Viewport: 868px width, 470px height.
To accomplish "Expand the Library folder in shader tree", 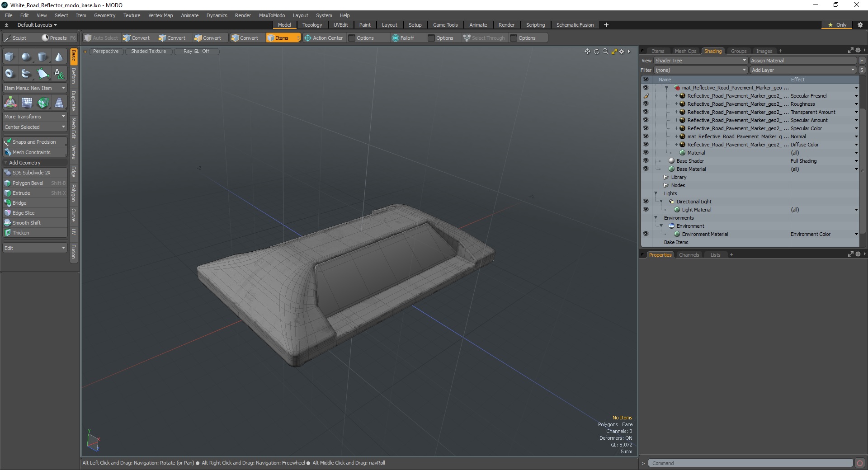I will 666,177.
